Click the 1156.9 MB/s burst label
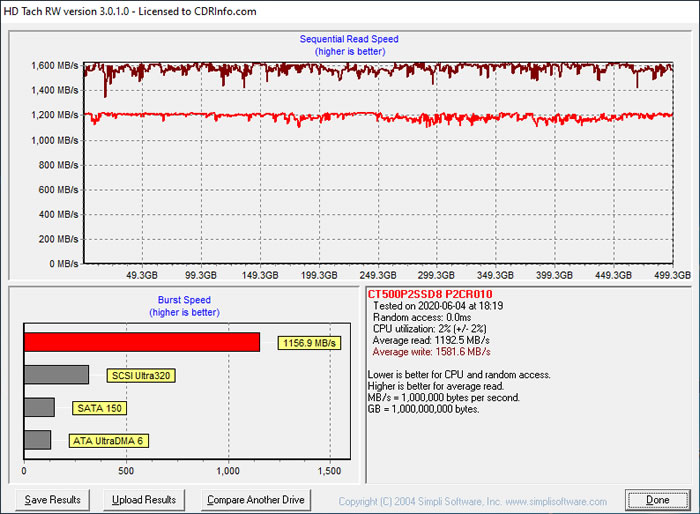Viewport: 700px width, 514px height. pyautogui.click(x=309, y=343)
